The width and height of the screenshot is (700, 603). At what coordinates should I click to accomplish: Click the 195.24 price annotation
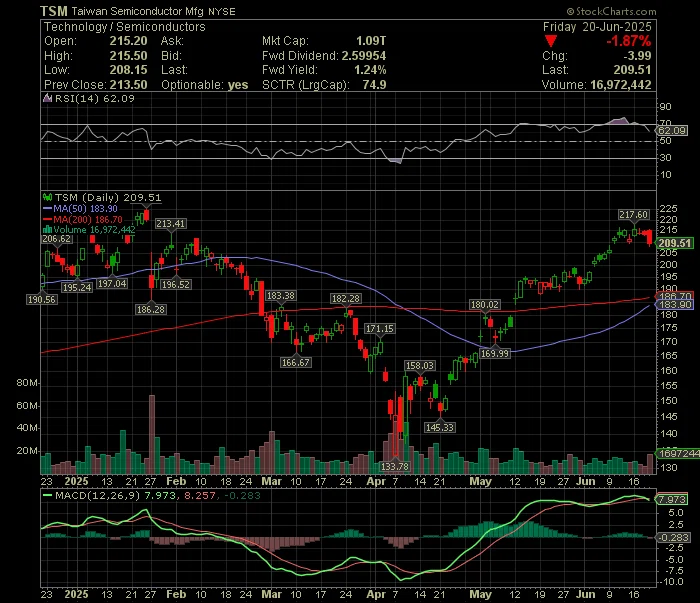click(x=77, y=287)
